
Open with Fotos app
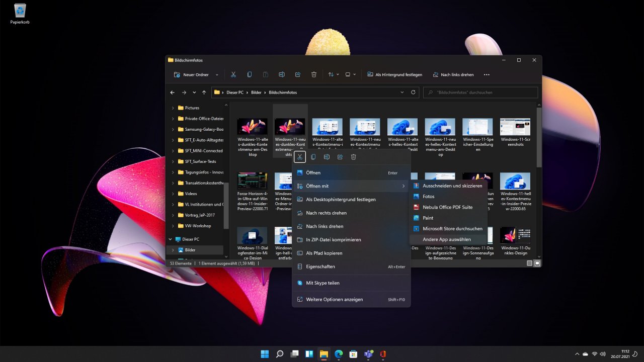point(448,197)
